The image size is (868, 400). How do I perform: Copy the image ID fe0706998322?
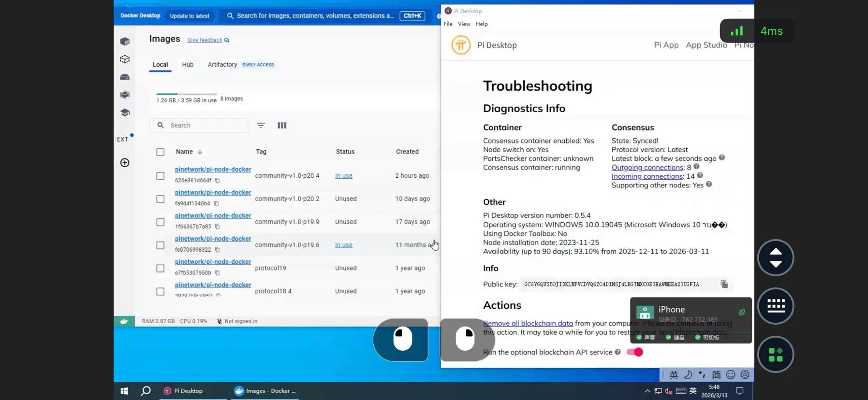(x=217, y=250)
